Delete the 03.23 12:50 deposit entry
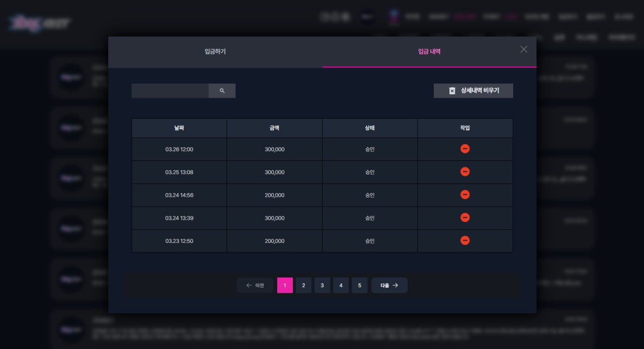Viewport: 644px width, 349px height. tap(465, 240)
